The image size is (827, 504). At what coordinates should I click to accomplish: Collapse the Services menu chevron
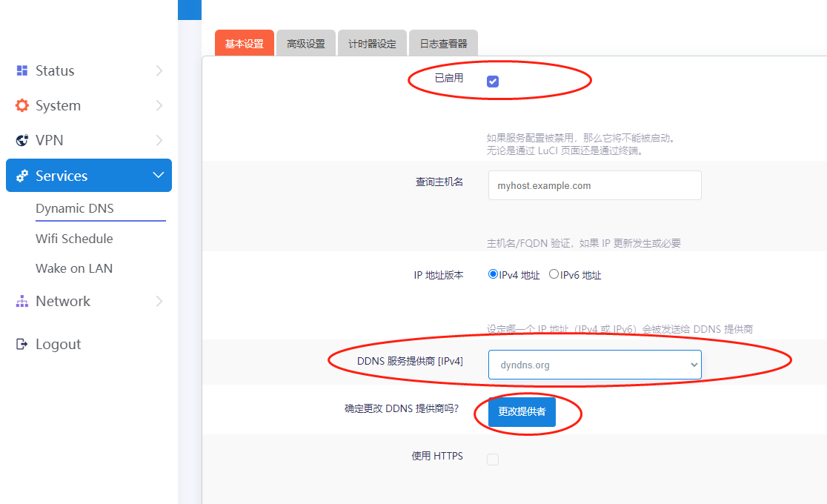pyautogui.click(x=158, y=176)
